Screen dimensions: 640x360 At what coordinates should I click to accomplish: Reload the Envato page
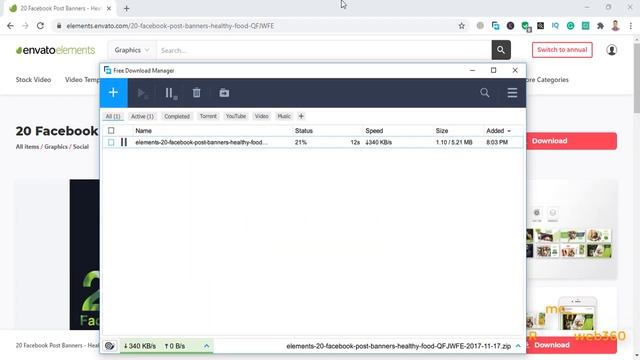pyautogui.click(x=40, y=26)
